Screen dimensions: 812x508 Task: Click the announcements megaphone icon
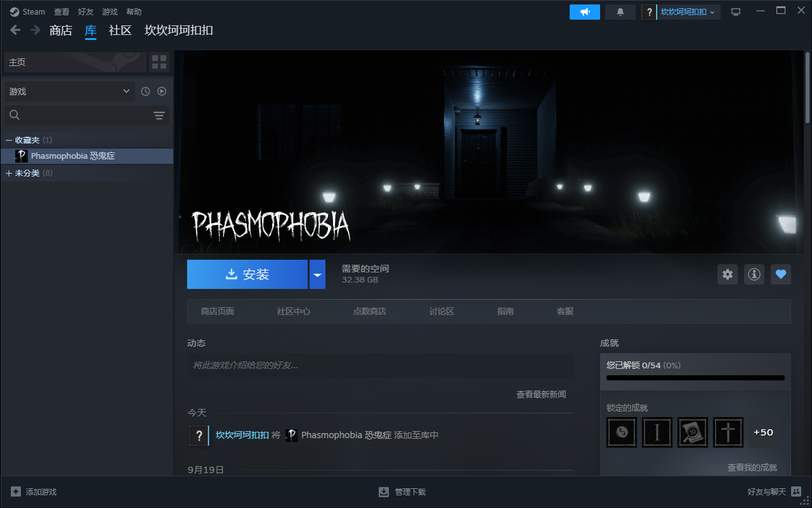[584, 12]
